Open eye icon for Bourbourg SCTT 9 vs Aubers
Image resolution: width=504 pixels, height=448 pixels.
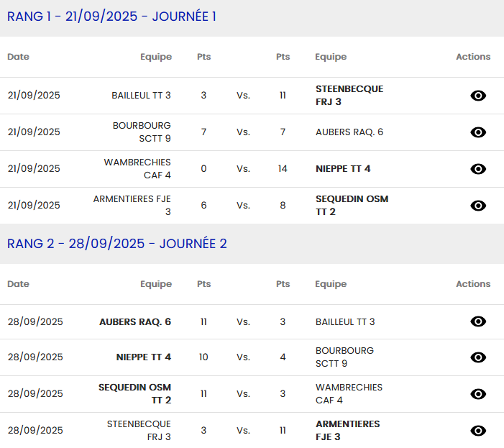(478, 132)
